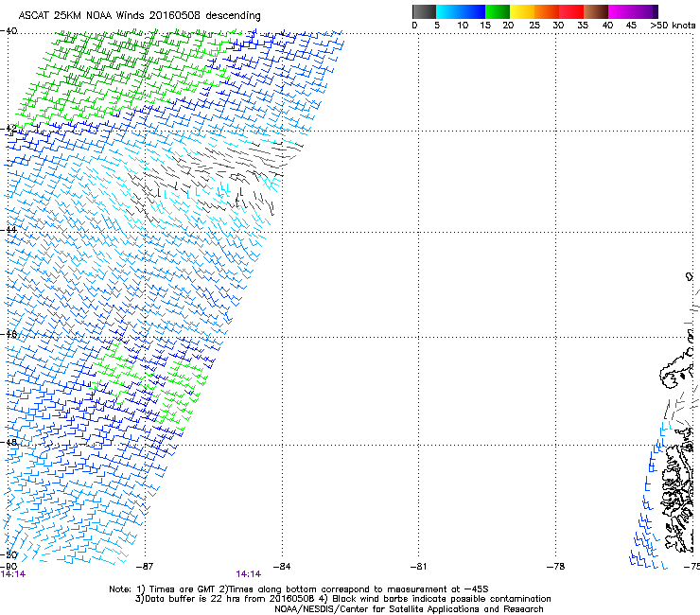This screenshot has height=615, width=700.
Task: Click the -48 latitude axis label
Action: click(9, 442)
